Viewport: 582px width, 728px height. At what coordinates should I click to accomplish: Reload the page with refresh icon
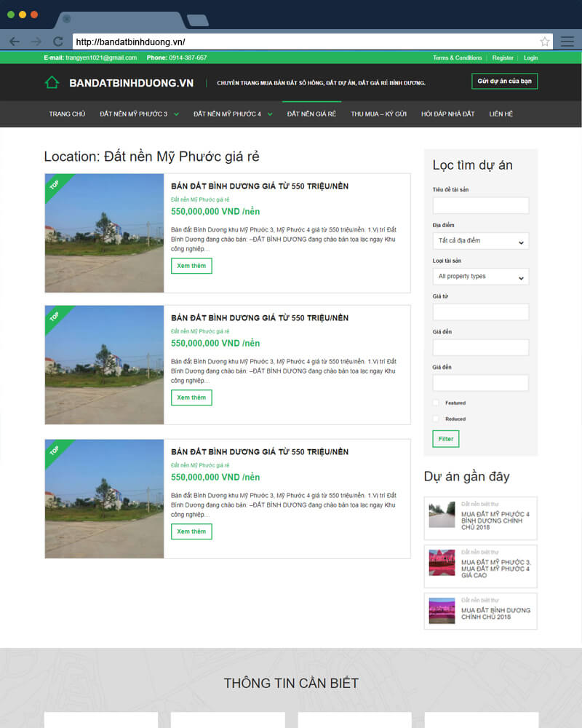[58, 41]
